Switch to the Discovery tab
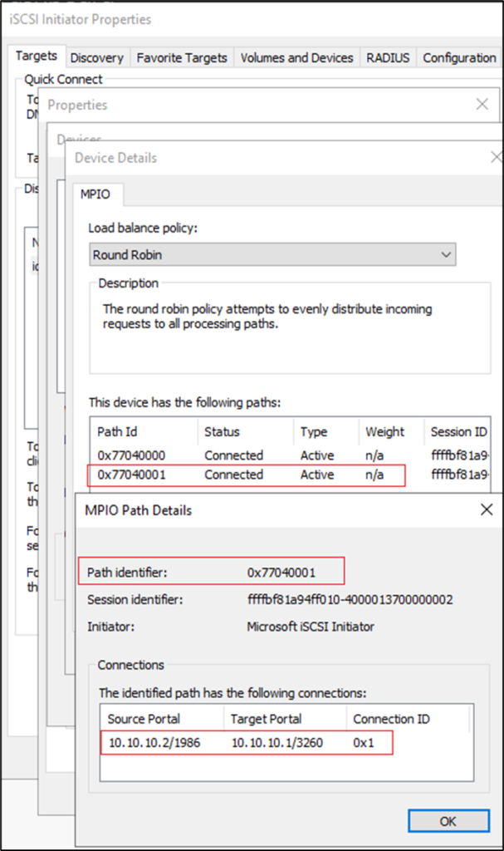This screenshot has width=504, height=851. pyautogui.click(x=96, y=57)
